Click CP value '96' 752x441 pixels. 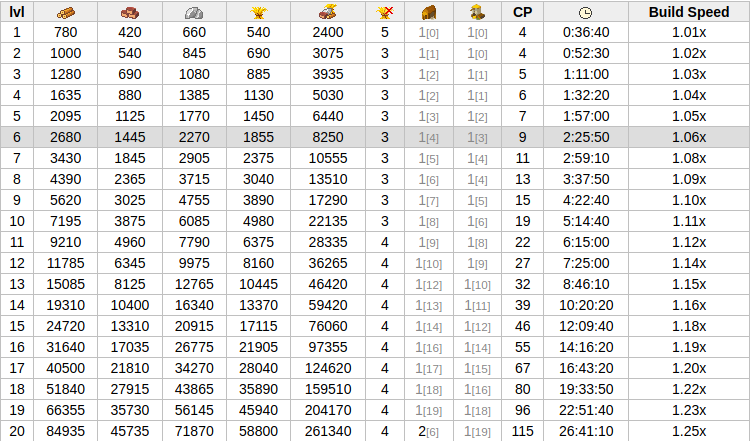click(x=522, y=411)
